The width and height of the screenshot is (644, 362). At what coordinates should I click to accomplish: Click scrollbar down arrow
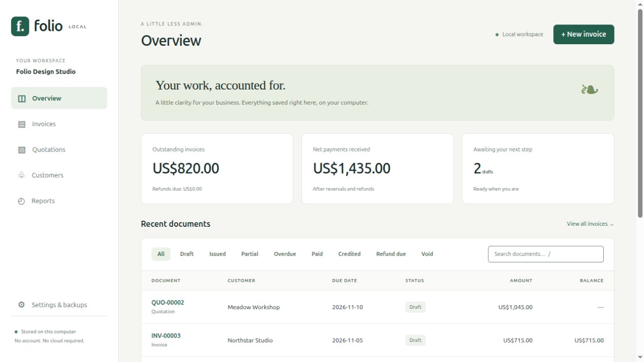pyautogui.click(x=640, y=357)
